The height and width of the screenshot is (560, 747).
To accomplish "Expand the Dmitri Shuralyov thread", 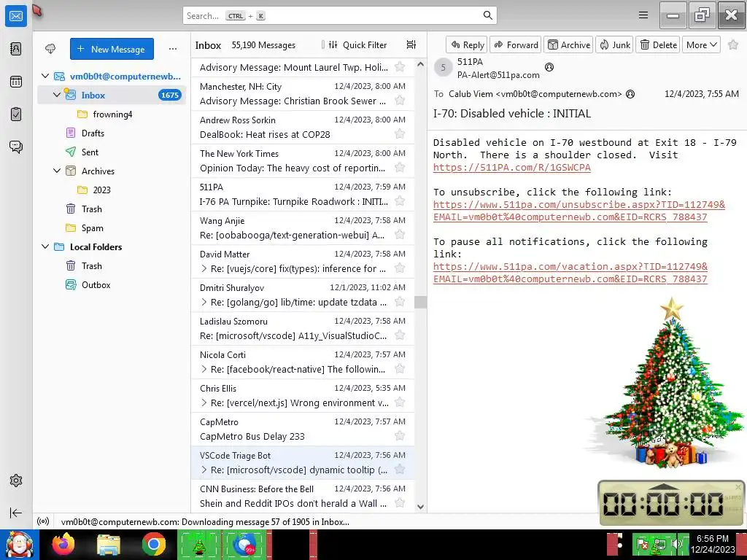I will (204, 302).
